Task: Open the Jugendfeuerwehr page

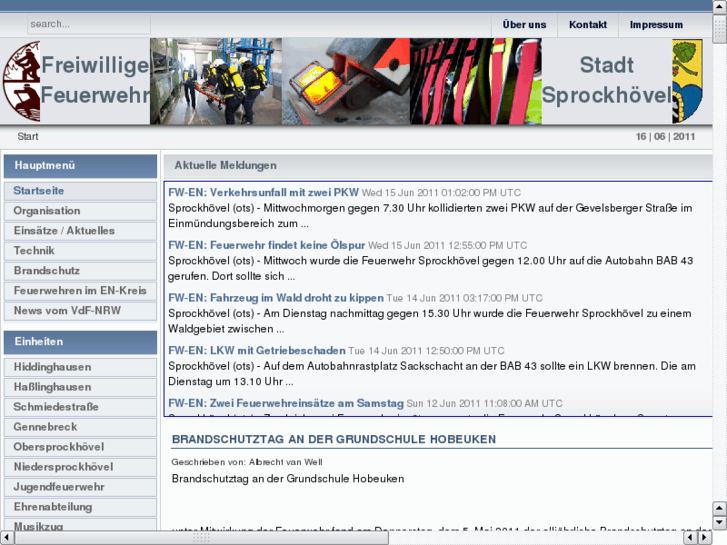Action: click(80, 487)
